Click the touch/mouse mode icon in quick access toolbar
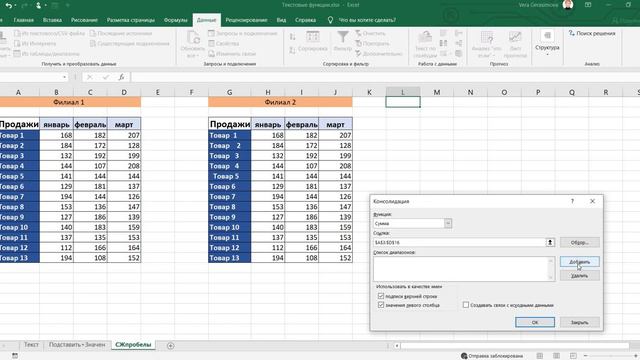Screen dimensions: 640x360 (x=38, y=5)
